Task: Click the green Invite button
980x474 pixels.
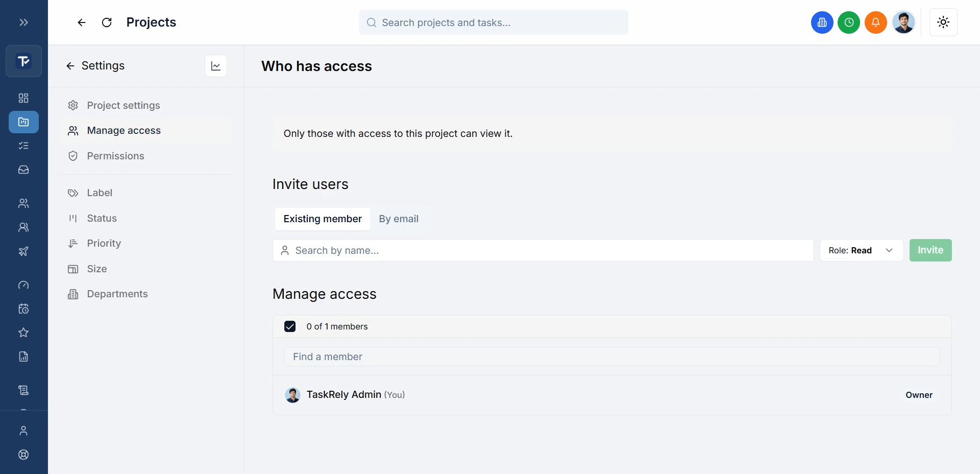Action: (930, 250)
